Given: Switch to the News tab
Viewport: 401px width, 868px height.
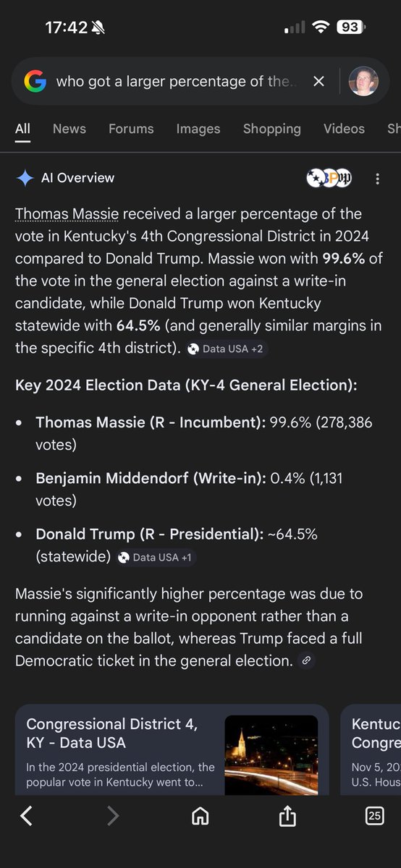Looking at the screenshot, I should (x=69, y=129).
